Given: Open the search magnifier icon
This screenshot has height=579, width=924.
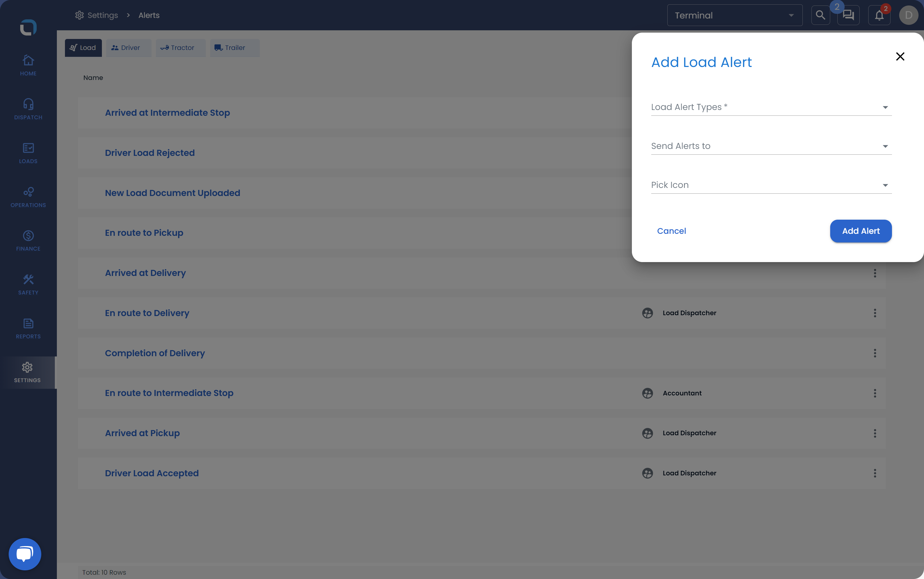Looking at the screenshot, I should [x=820, y=15].
